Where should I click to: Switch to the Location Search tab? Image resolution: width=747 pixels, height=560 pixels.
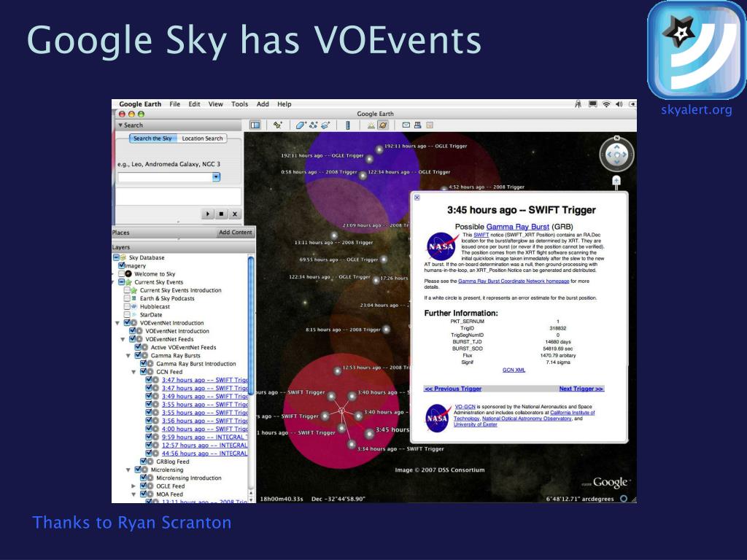[202, 138]
